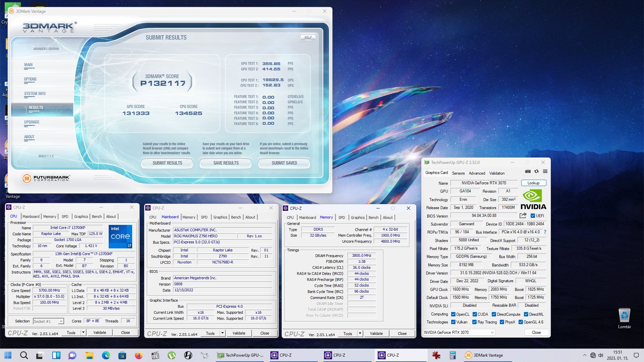Open the Socket #1 selection dropdown

[48, 321]
